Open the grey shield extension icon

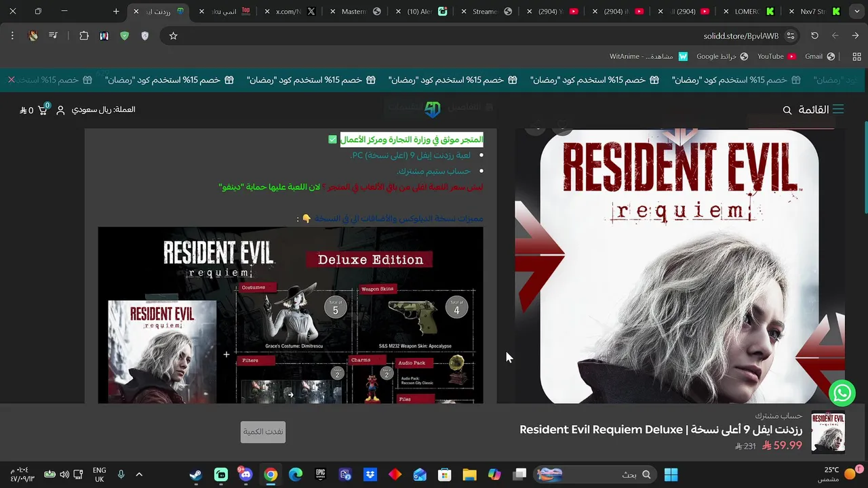coord(144,36)
